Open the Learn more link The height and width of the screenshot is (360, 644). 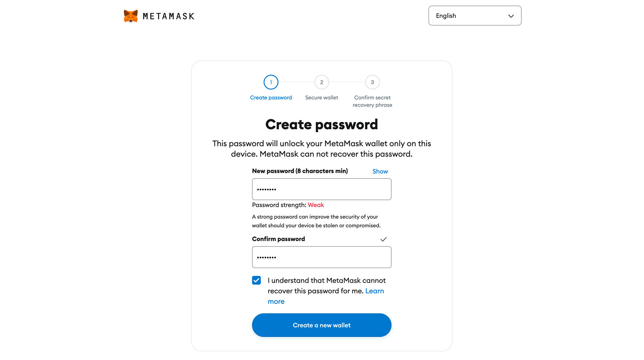pos(374,291)
